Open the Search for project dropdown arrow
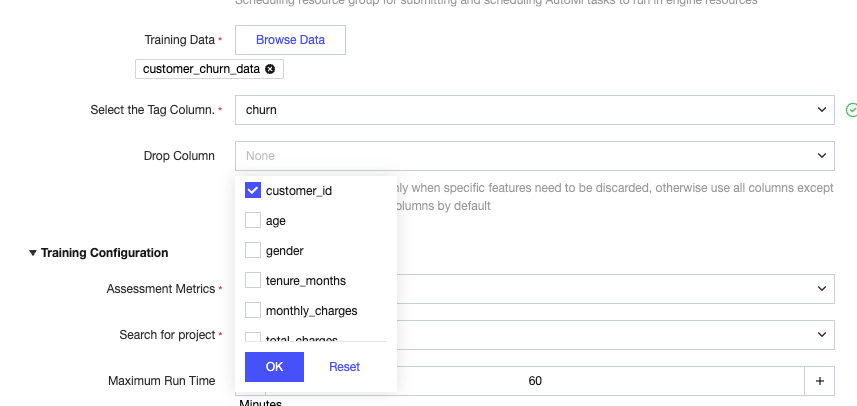Viewport: 857px width, 406px height. [821, 334]
